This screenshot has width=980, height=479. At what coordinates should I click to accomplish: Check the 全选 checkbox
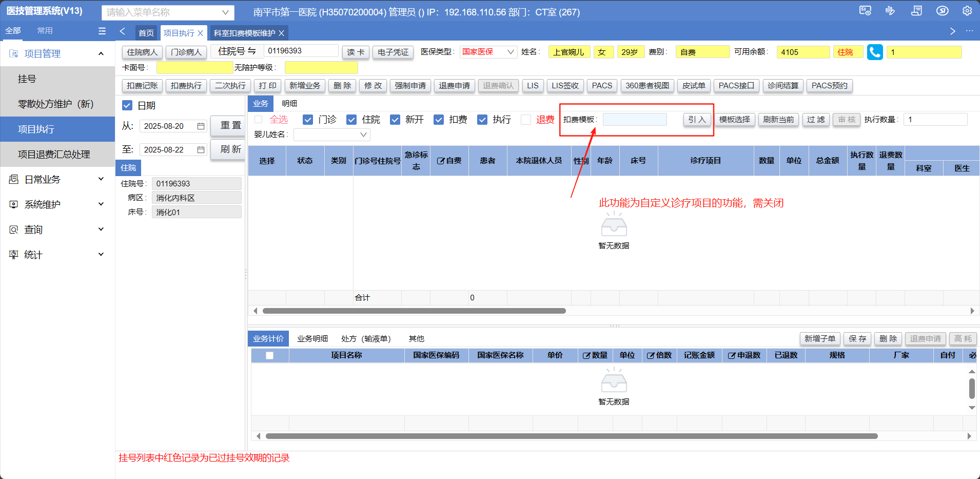(259, 120)
